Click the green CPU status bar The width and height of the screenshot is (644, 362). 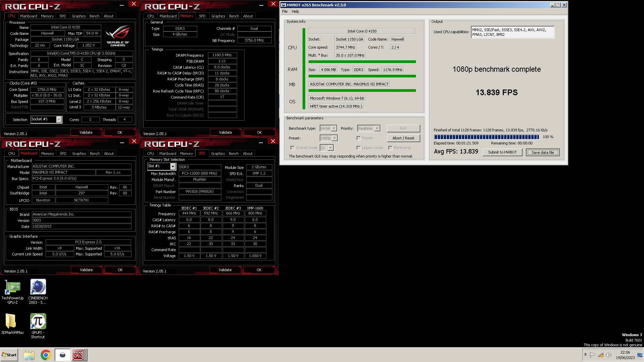(362, 62)
